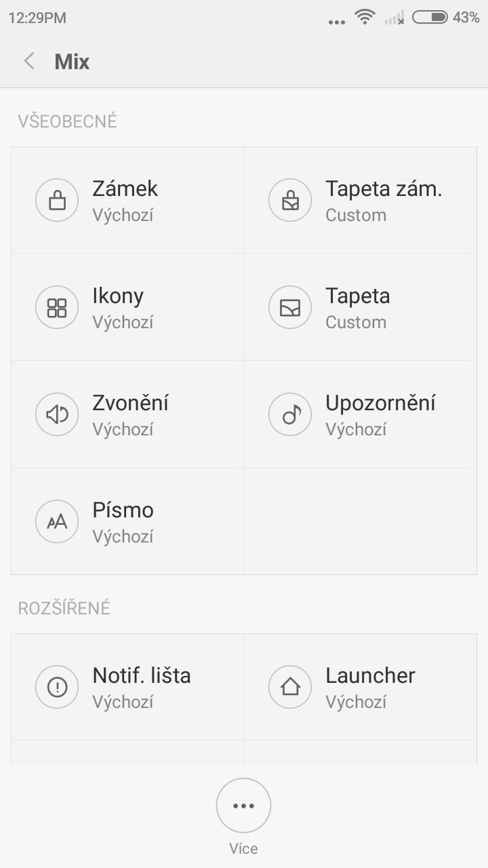Open the Launcher setting label

point(370,675)
